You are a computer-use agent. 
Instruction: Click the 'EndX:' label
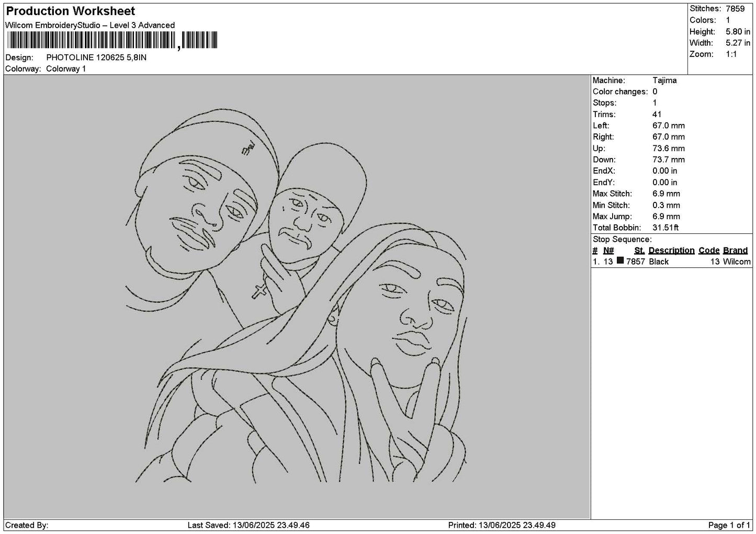pos(604,171)
